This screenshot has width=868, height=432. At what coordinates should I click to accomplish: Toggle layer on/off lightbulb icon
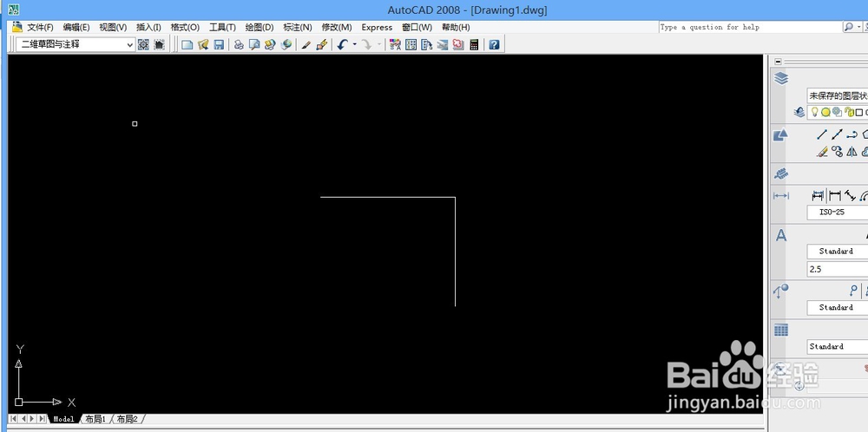click(x=815, y=112)
